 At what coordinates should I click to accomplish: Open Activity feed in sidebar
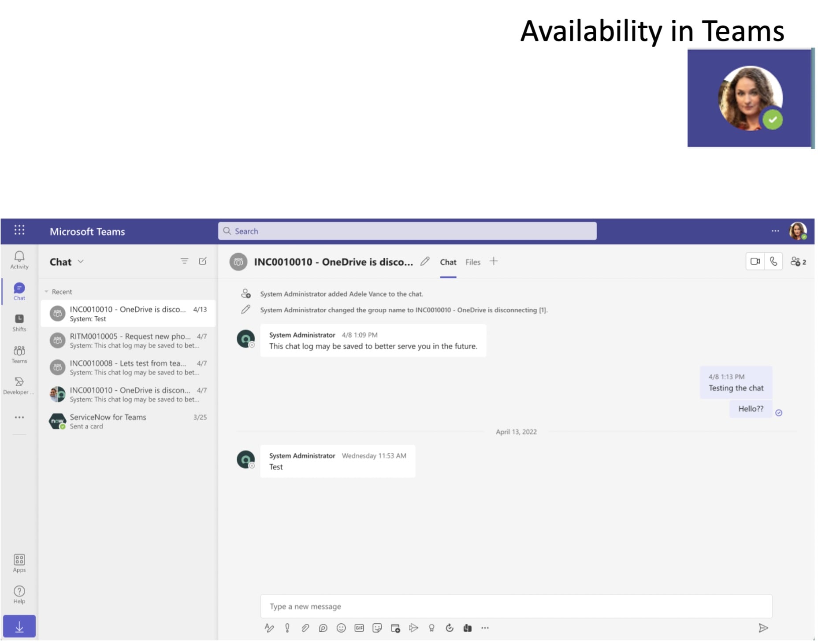(x=19, y=260)
